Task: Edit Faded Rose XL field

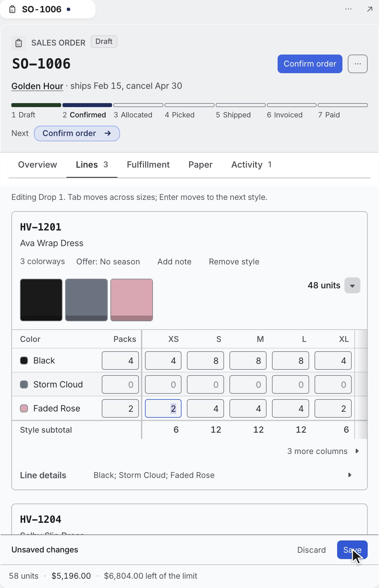Action: [x=333, y=408]
